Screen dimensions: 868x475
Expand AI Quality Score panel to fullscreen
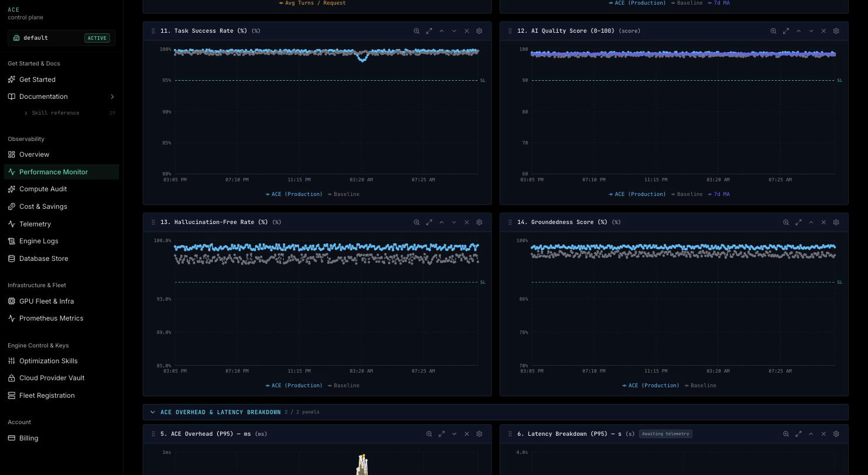pos(786,31)
